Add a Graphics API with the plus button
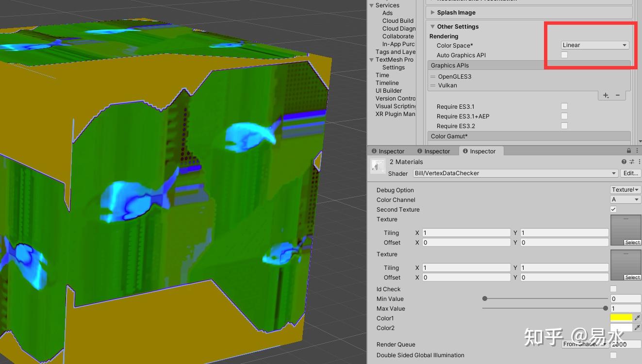Viewport: 642px width, 364px height. pyautogui.click(x=606, y=95)
